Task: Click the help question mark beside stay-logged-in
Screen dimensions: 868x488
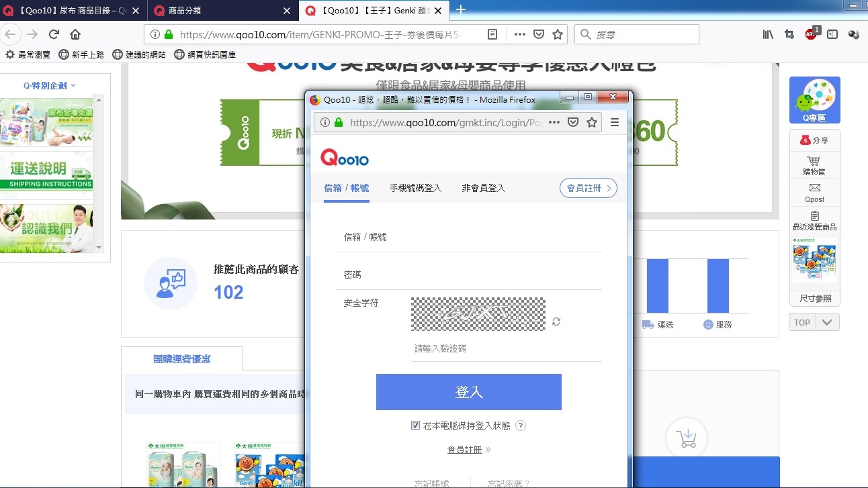Action: [x=521, y=426]
